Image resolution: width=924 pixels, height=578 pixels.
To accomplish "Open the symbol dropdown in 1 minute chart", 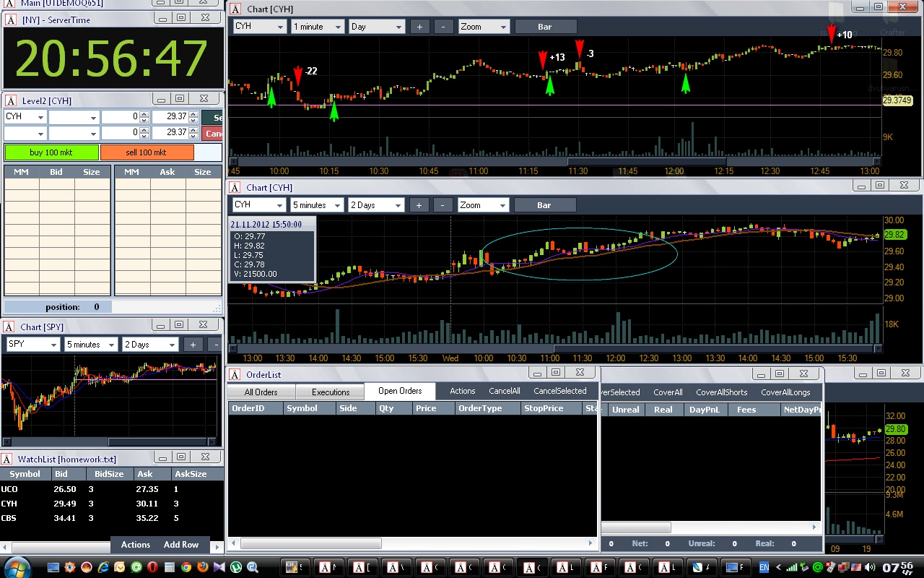I will [280, 27].
